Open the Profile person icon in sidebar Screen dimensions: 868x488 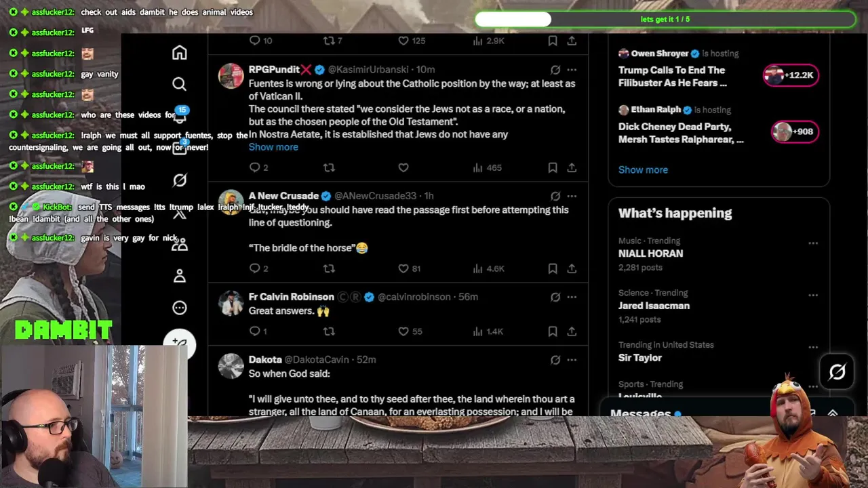[x=179, y=276]
